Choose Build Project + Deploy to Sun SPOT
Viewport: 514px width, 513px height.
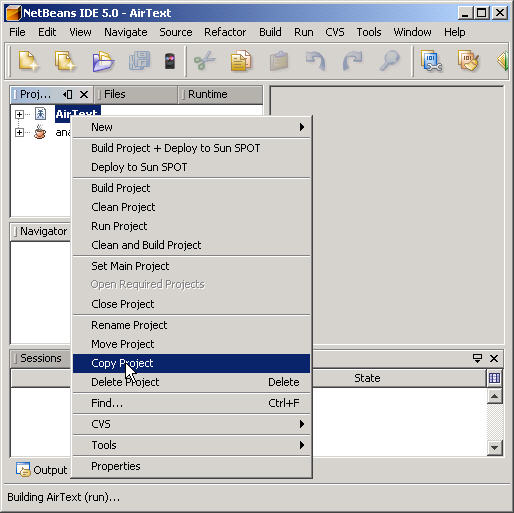192,148
